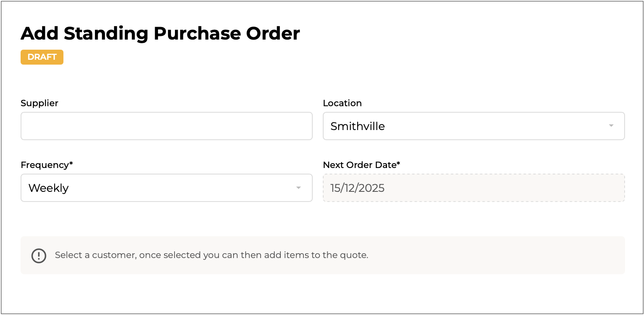Click empty right side of info banner
Image resolution: width=644 pixels, height=315 pixels.
coord(505,255)
